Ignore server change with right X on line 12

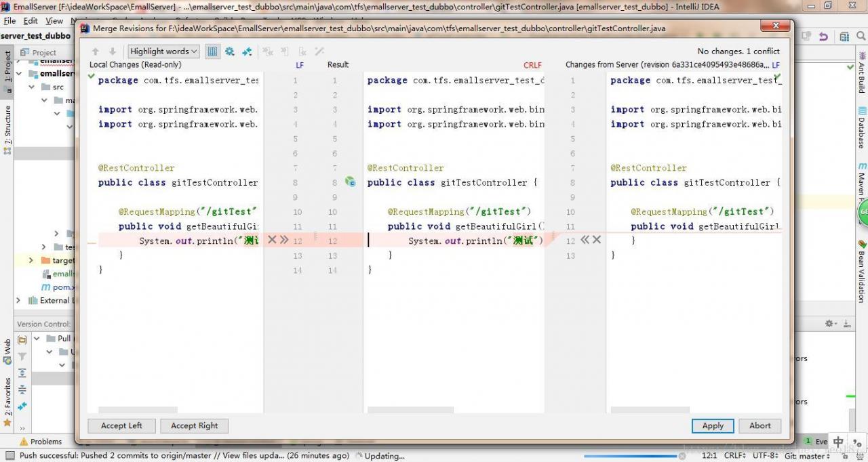click(597, 240)
